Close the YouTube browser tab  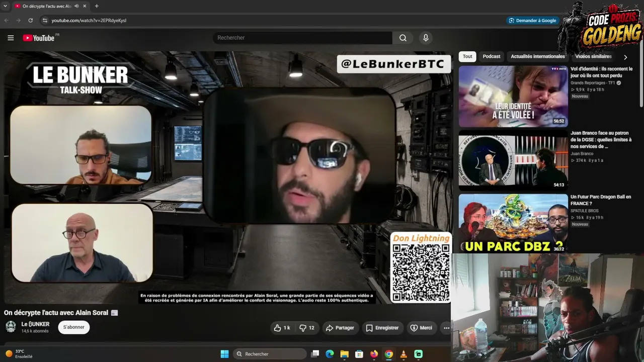coord(84,6)
